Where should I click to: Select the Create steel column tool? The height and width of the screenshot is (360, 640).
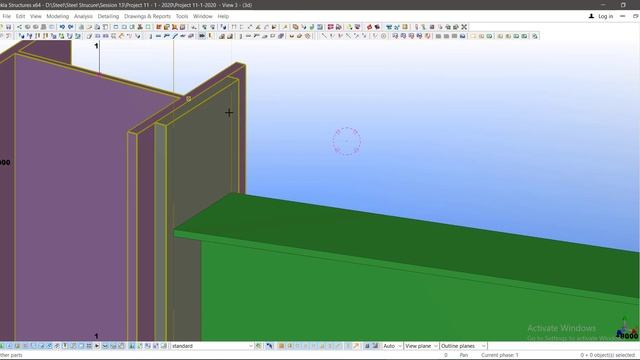point(150,36)
